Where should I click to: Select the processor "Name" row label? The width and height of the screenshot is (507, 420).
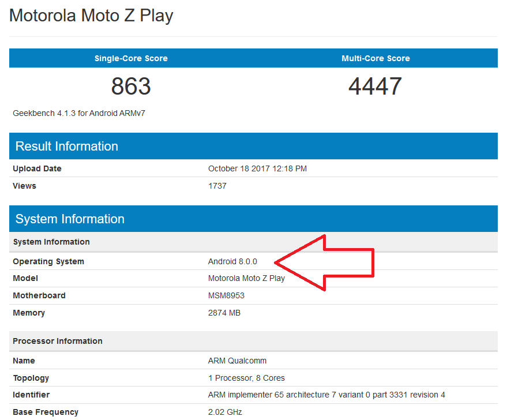(24, 361)
